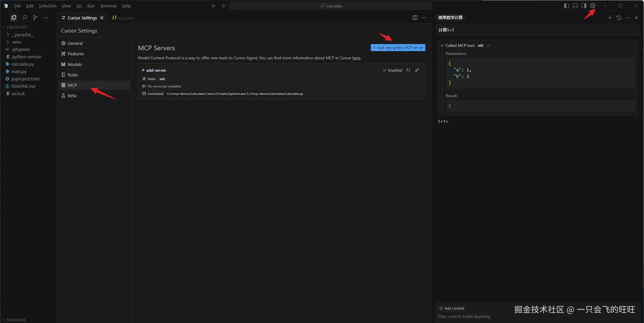644x323 pixels.
Task: Toggle the bottom panel layout icon
Action: click(575, 6)
